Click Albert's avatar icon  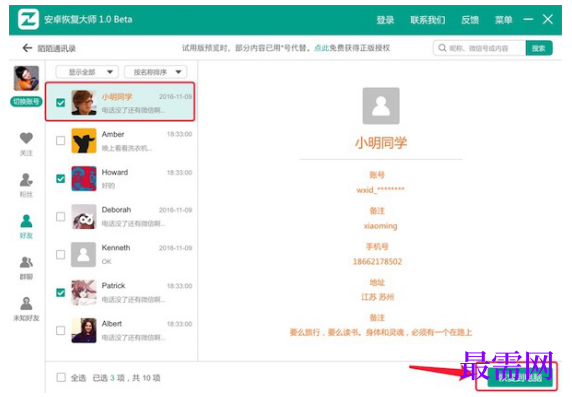coord(84,330)
